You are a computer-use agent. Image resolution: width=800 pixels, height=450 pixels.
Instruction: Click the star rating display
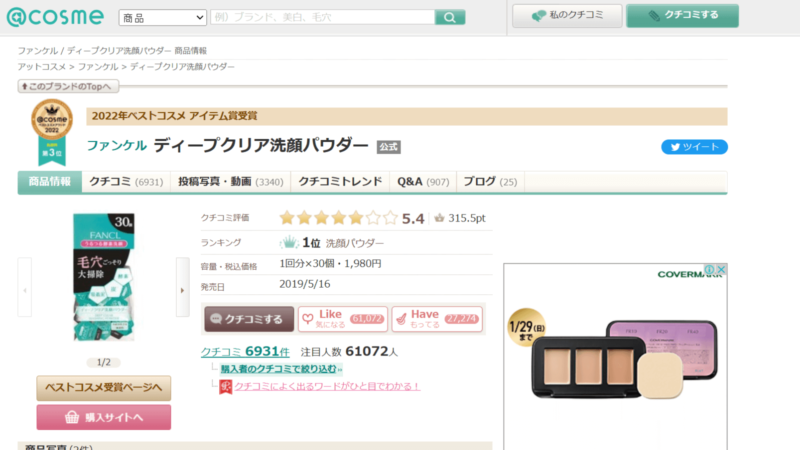pyautogui.click(x=338, y=218)
